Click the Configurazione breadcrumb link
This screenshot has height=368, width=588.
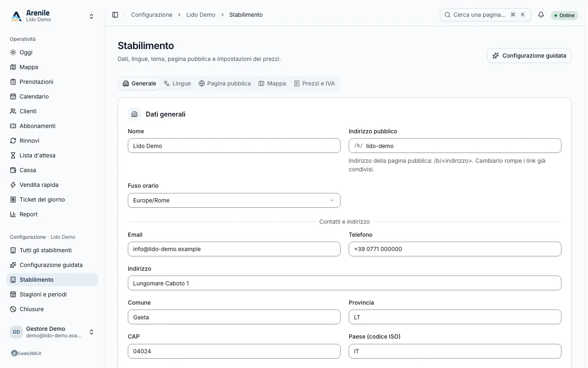pyautogui.click(x=151, y=15)
